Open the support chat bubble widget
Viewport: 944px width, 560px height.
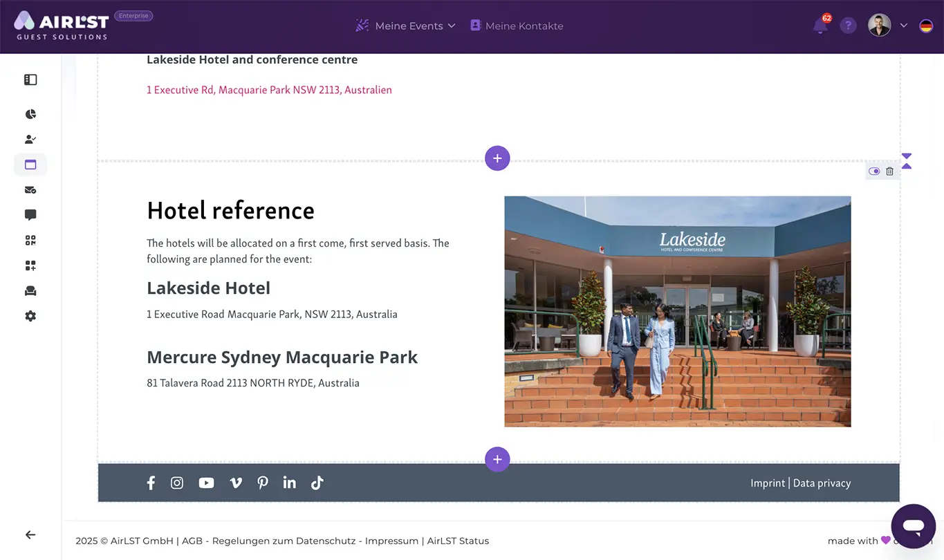[x=913, y=526]
